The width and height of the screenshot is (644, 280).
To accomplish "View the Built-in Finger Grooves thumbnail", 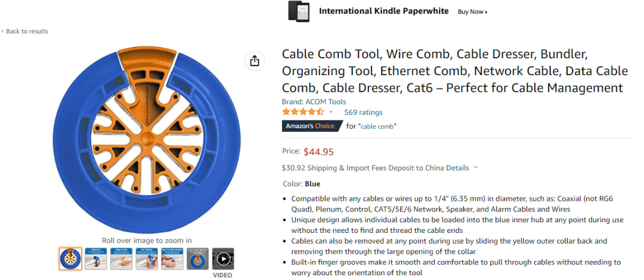I will tap(172, 259).
